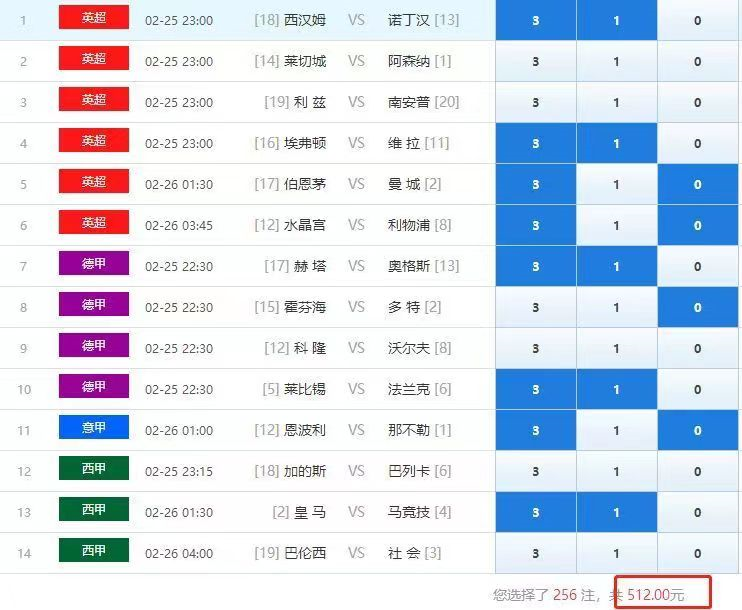Select 0 for 赫塔 vs 奥格斯
Viewport: 742px width, 610px height.
point(698,266)
